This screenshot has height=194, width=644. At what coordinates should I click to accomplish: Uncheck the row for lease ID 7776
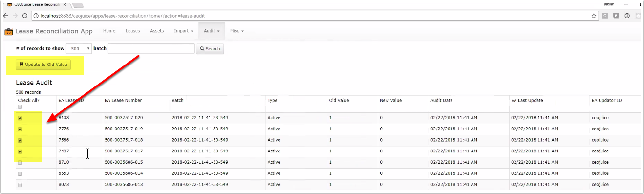coord(20,129)
